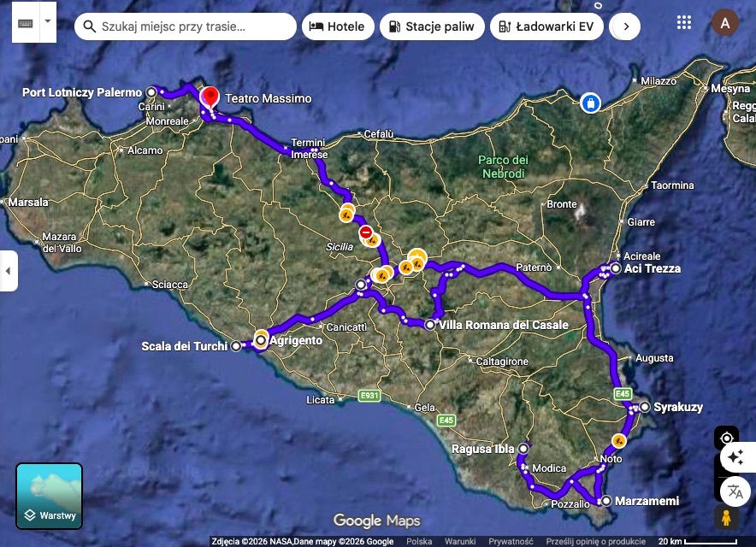Open the Google account avatar menu
The height and width of the screenshot is (547, 756).
(725, 23)
